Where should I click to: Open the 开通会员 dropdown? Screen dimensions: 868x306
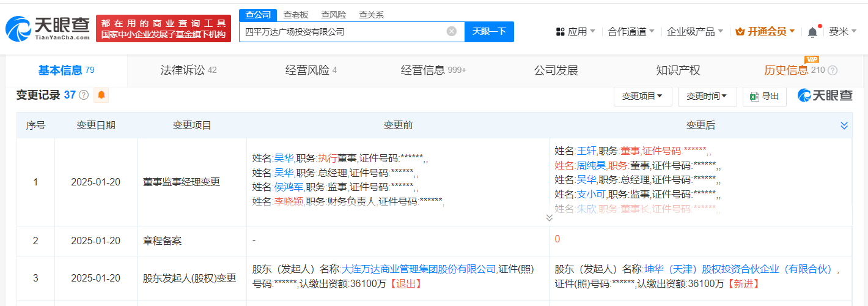765,32
